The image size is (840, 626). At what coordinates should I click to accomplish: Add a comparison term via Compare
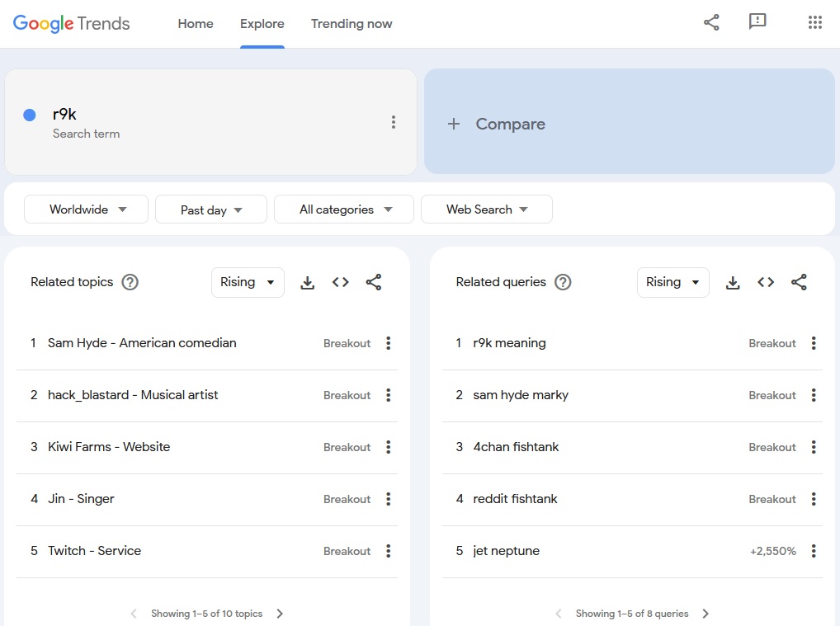[630, 121]
